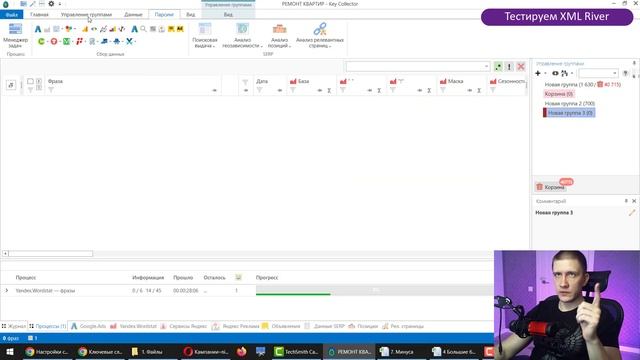This screenshot has width=640, height=360.
Task: Click the green 'C' collection icon
Action: [41, 41]
